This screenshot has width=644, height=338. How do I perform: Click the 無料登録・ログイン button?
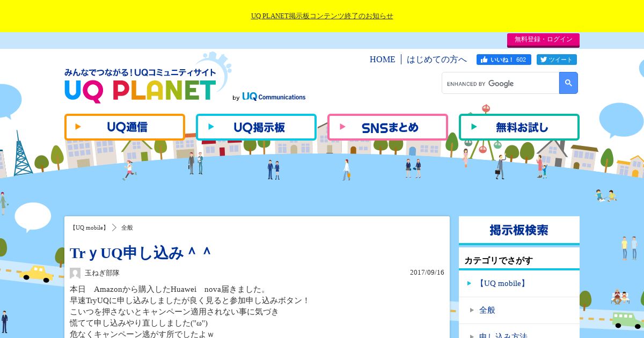pyautogui.click(x=543, y=40)
